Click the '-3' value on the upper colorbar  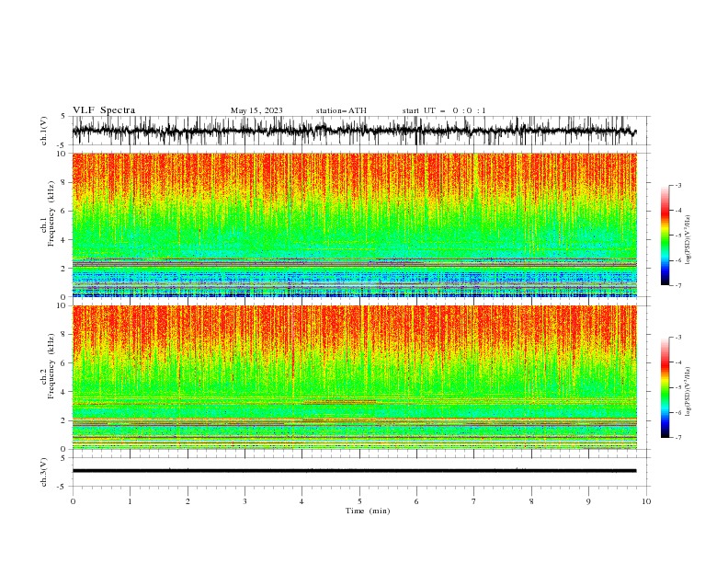pyautogui.click(x=678, y=185)
